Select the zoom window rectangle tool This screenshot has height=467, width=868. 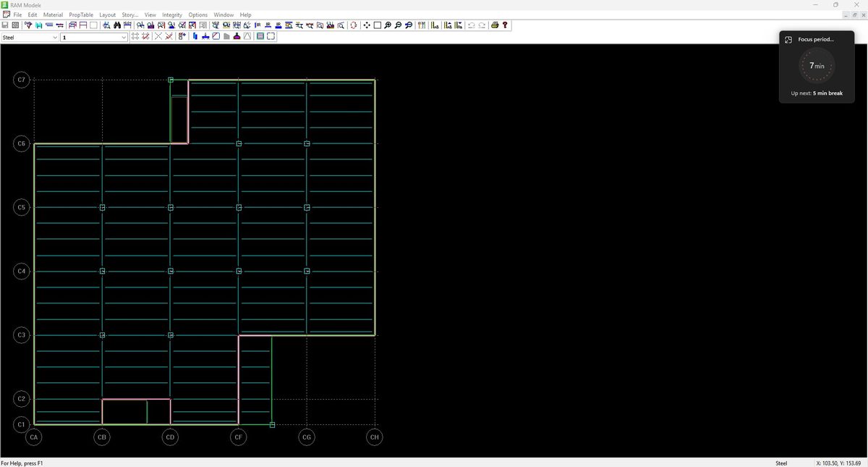(378, 24)
